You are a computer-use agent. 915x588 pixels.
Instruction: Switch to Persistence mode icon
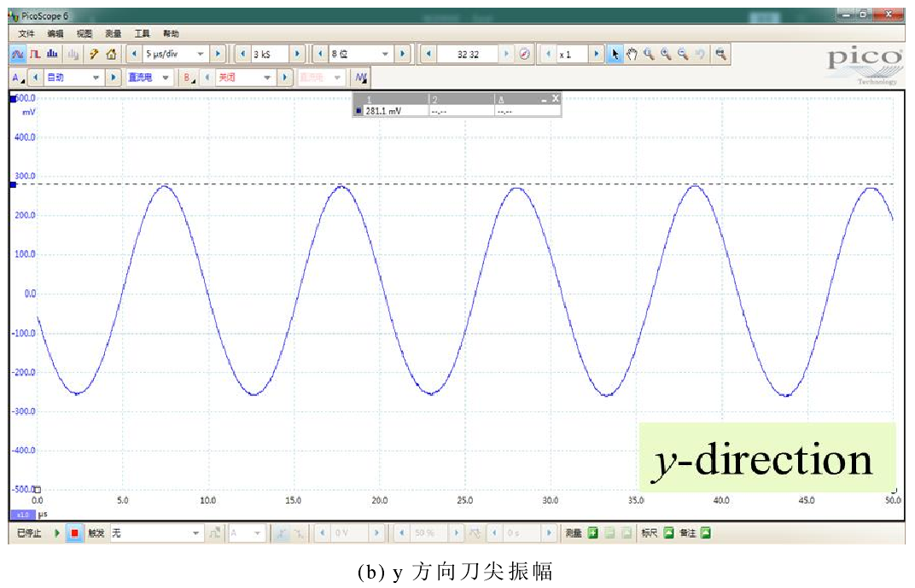pyautogui.click(x=37, y=54)
